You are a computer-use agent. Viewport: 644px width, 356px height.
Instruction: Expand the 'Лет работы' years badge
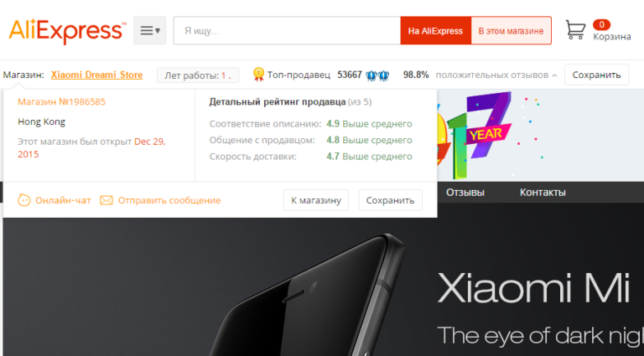click(x=198, y=75)
